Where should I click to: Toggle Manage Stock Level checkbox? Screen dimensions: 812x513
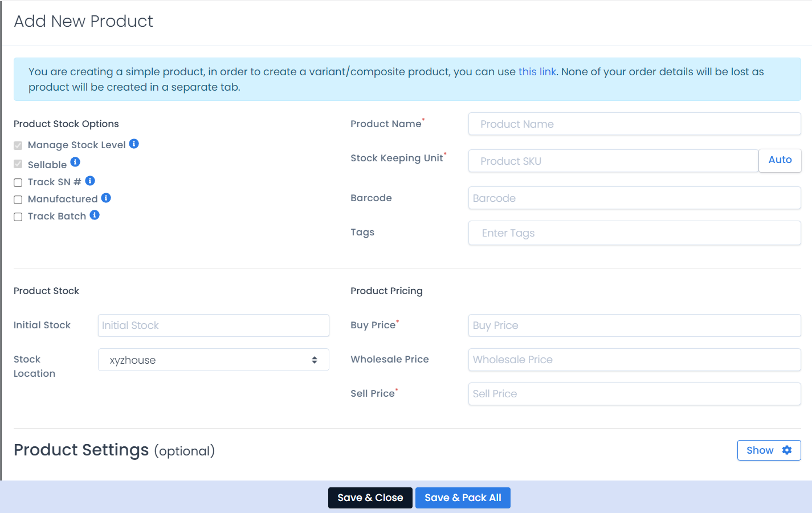pos(18,146)
